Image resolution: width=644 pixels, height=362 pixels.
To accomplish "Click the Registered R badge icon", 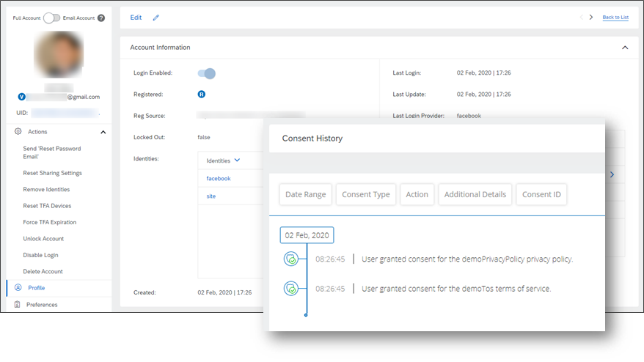I will 201,95.
